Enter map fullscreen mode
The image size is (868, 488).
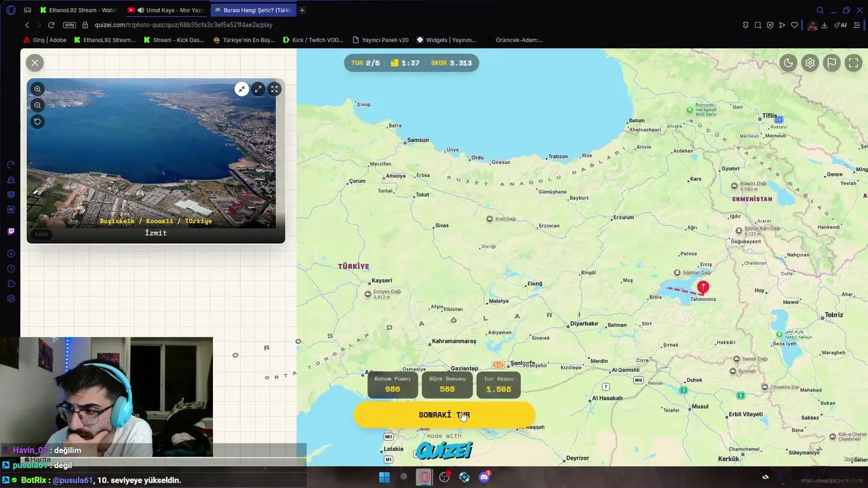pyautogui.click(x=854, y=63)
